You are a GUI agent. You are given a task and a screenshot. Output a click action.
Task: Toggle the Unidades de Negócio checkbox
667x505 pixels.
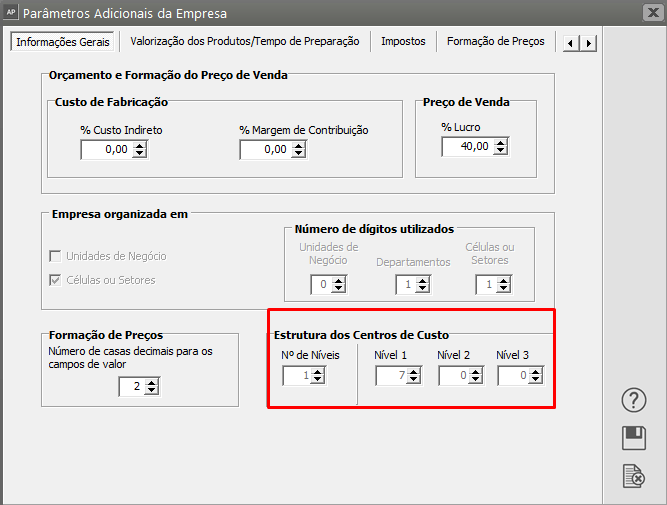coord(56,256)
